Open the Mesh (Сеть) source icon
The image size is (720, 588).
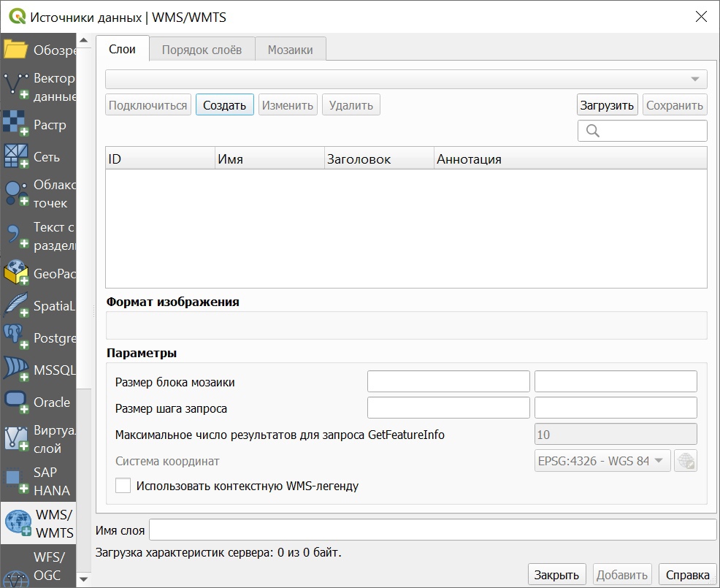[16, 156]
